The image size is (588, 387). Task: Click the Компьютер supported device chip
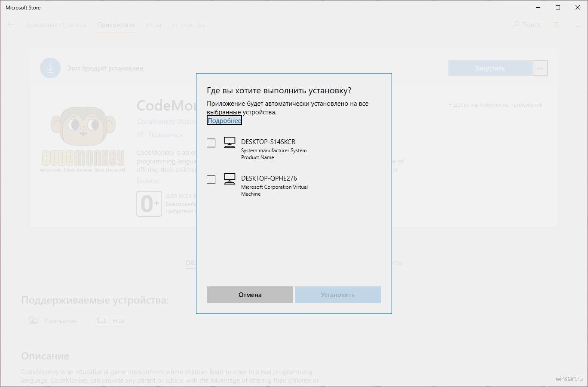click(x=53, y=321)
